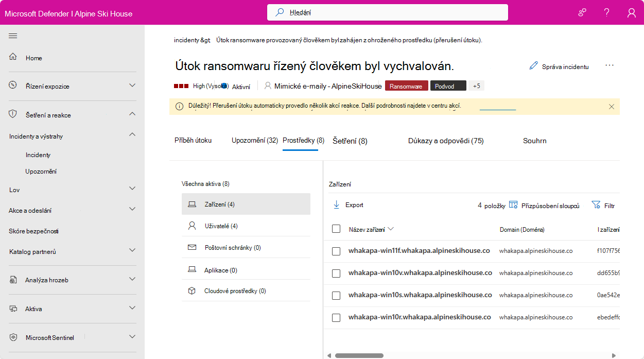Click the person icon before Mimické e-maily
Viewport: 644px width, 359px height.
(268, 86)
